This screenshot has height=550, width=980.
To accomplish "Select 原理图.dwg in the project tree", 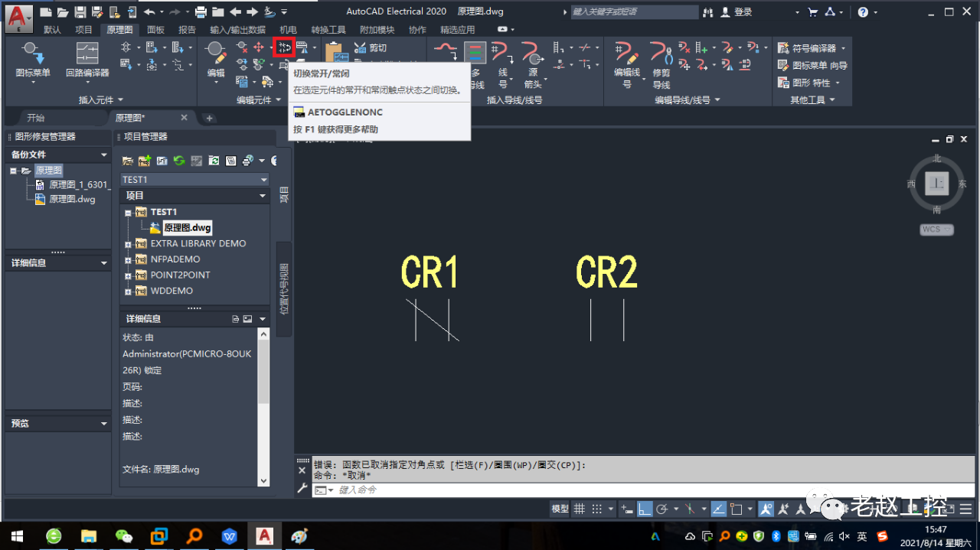I will pyautogui.click(x=188, y=228).
